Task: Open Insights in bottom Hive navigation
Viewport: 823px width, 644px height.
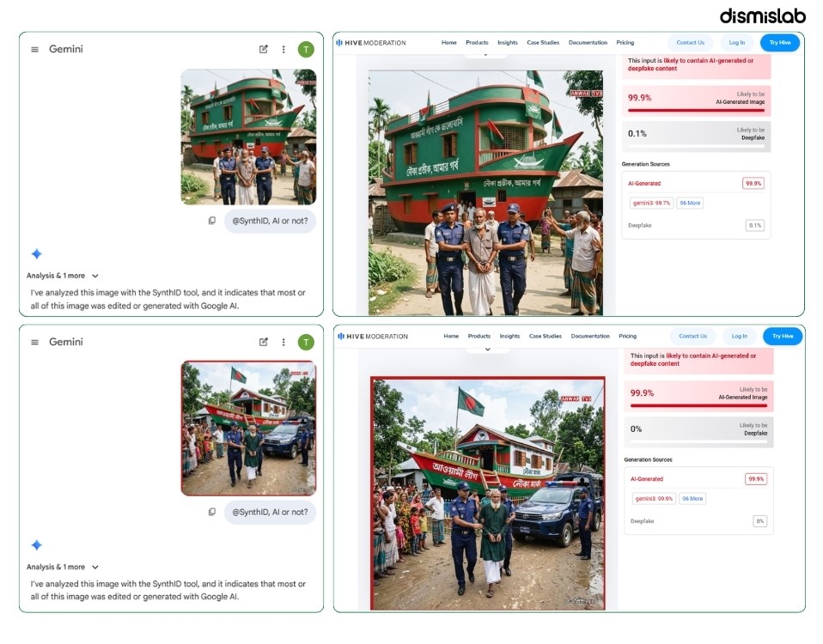Action: [509, 336]
